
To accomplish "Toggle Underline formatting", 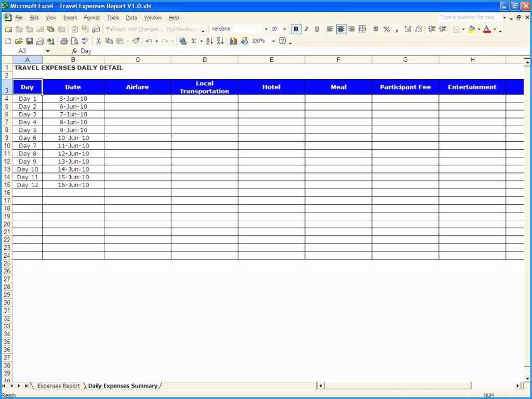I will point(317,29).
